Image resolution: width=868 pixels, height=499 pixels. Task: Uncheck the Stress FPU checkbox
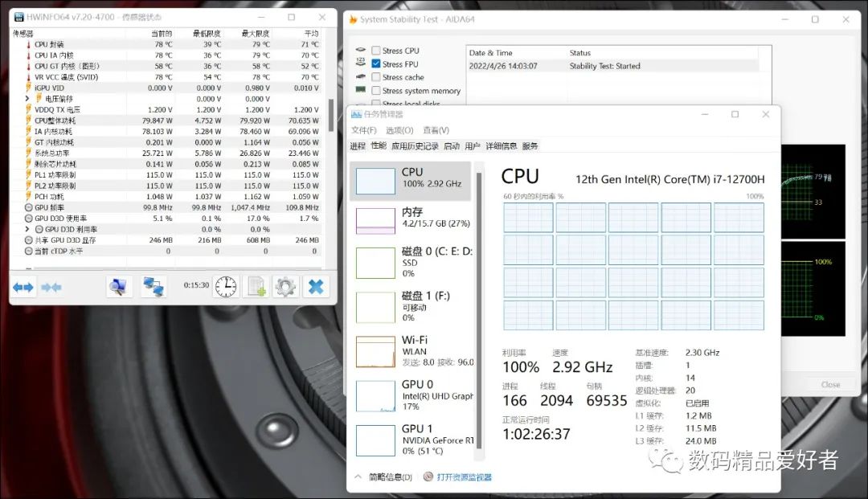[x=376, y=63]
